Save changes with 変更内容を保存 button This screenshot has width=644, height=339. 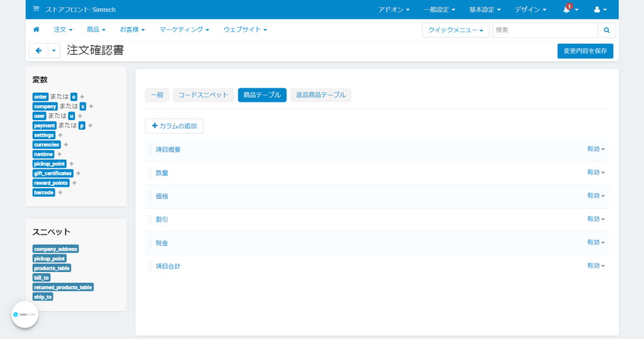(x=585, y=51)
